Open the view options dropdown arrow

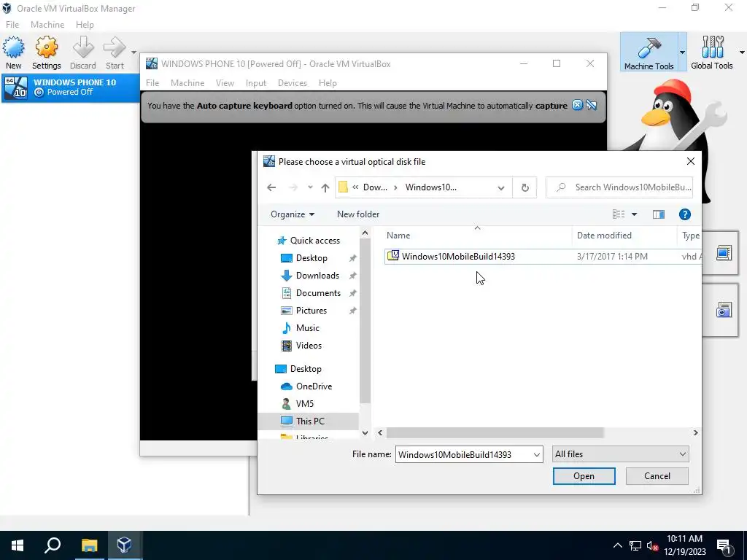point(634,214)
